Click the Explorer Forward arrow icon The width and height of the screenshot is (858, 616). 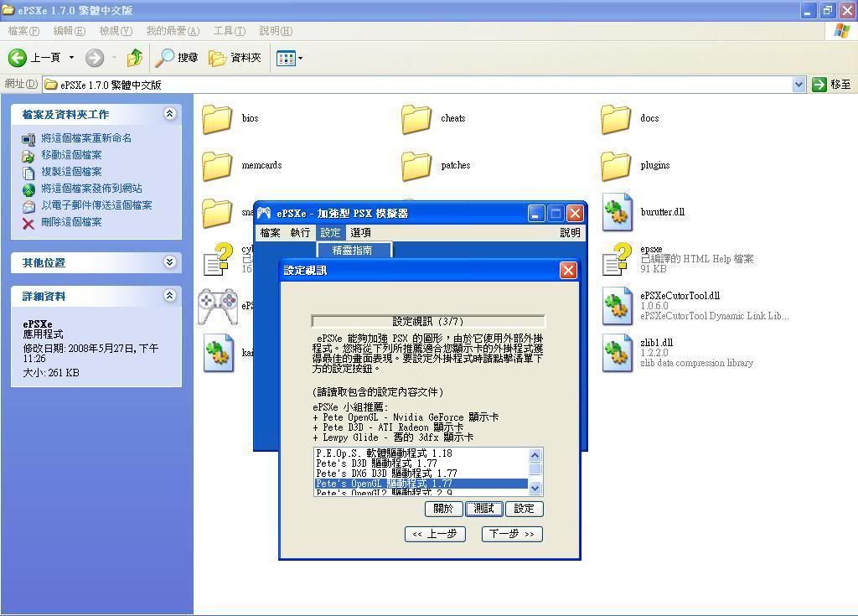point(95,58)
